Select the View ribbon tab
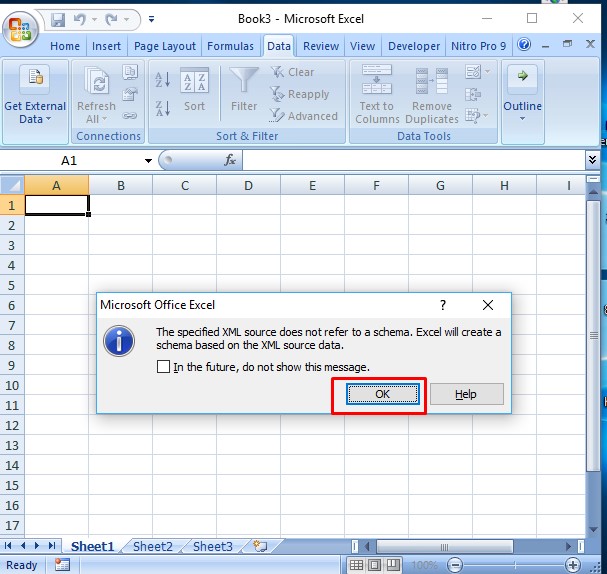Screen dimensions: 607x574 coord(362,46)
